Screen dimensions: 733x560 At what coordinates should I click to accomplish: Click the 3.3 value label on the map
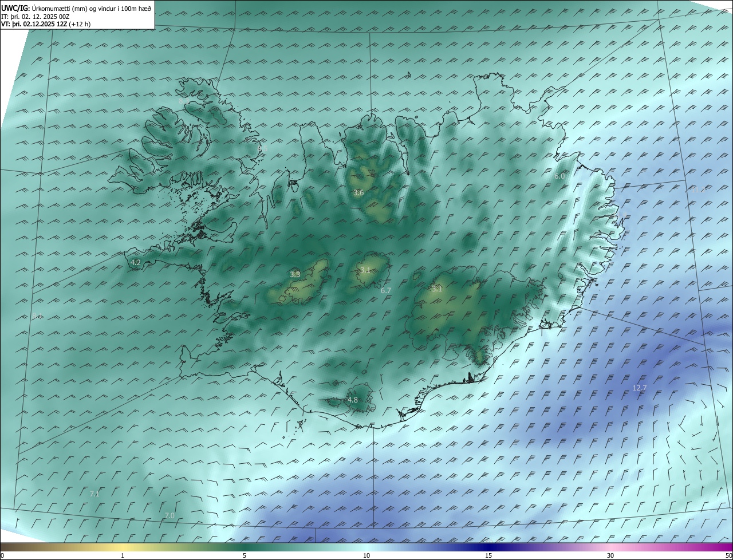295,274
